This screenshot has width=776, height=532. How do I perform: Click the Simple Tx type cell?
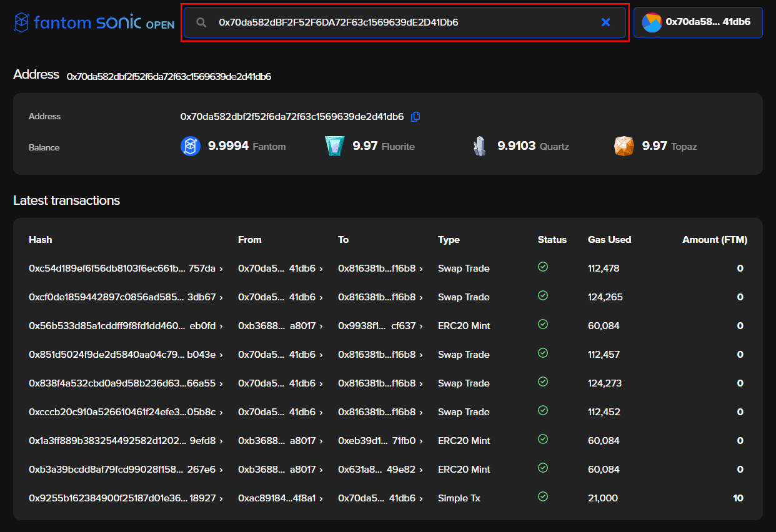point(459,498)
